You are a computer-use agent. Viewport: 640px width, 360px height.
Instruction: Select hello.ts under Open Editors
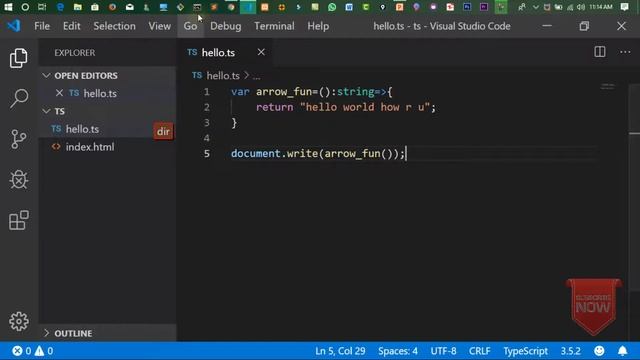point(100,93)
